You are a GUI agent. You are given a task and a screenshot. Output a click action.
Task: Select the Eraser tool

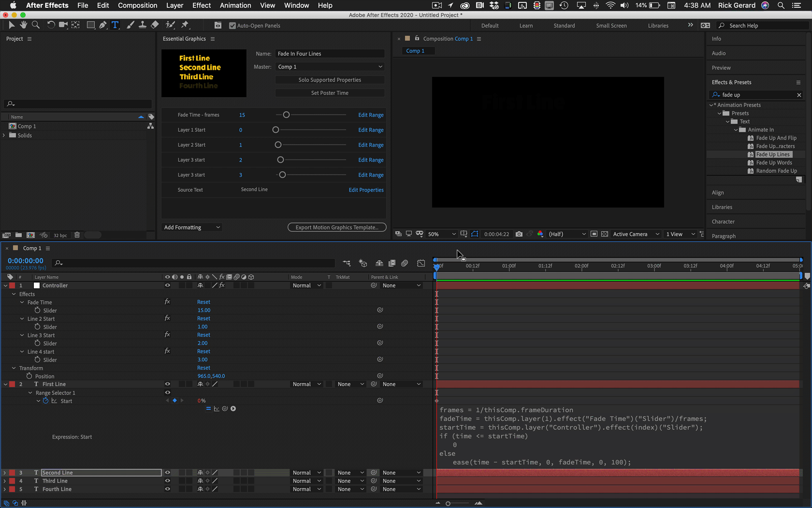click(x=155, y=25)
